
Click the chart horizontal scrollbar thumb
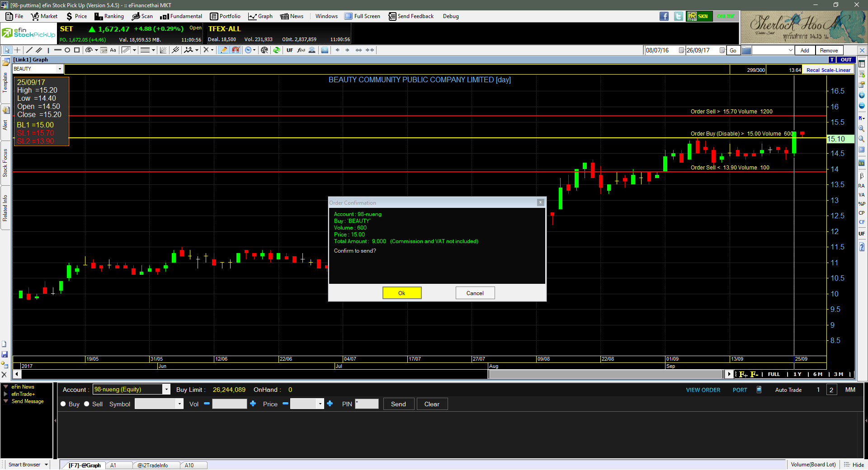click(606, 374)
